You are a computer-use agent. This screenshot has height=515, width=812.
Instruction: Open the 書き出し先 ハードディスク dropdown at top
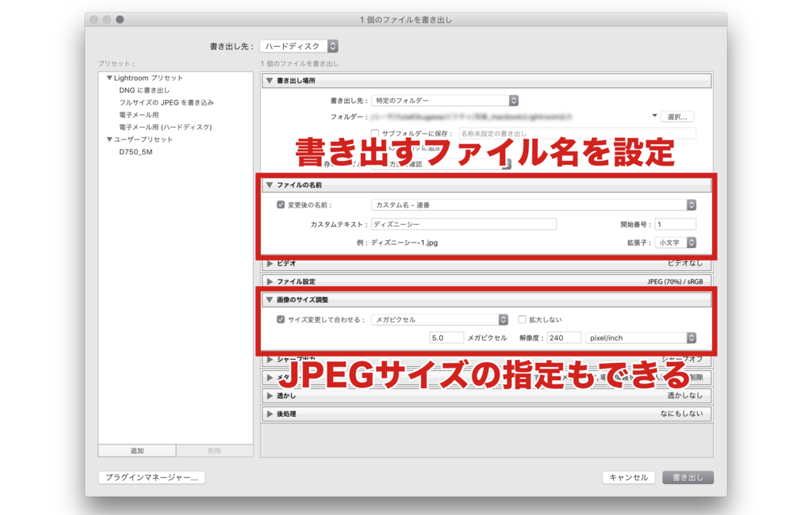(299, 46)
